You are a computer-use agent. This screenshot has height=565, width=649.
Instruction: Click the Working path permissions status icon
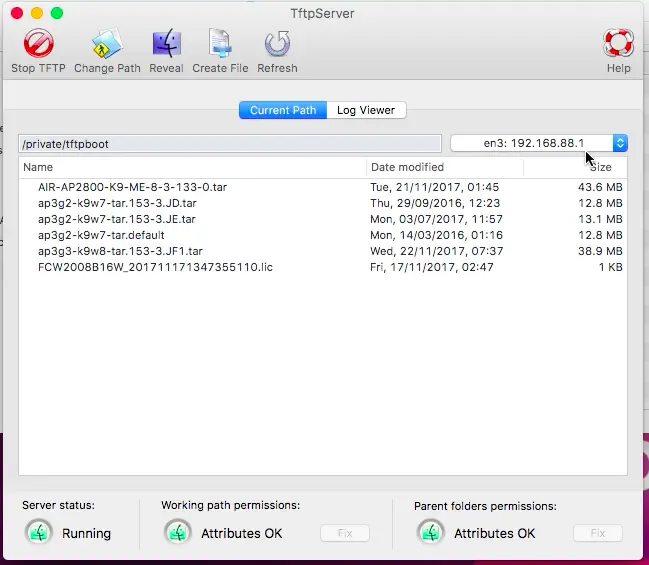point(178,533)
